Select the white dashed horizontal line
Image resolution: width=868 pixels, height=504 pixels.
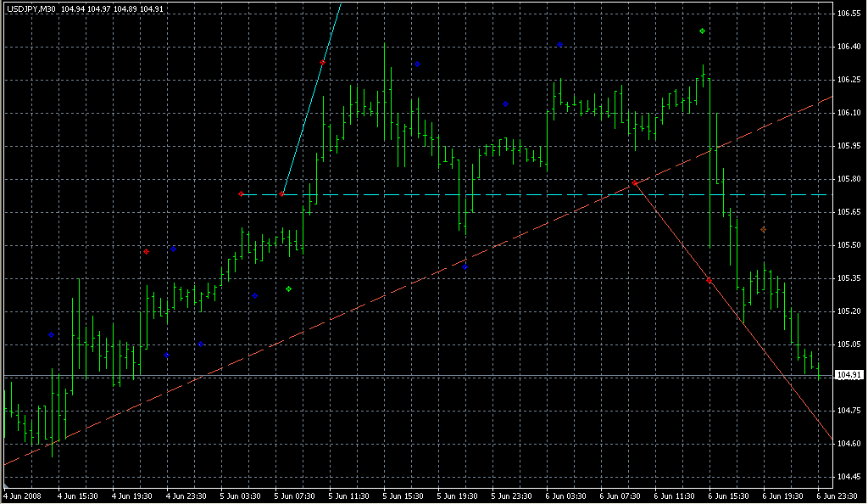click(509, 195)
